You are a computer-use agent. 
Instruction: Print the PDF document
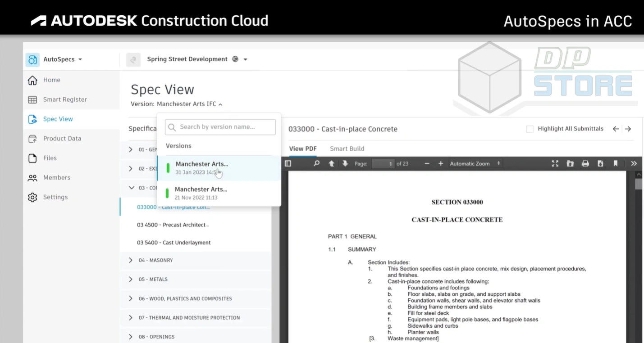coord(585,163)
